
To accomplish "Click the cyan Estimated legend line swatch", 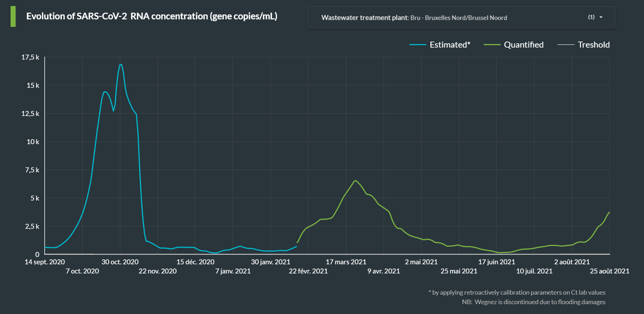I will click(418, 45).
